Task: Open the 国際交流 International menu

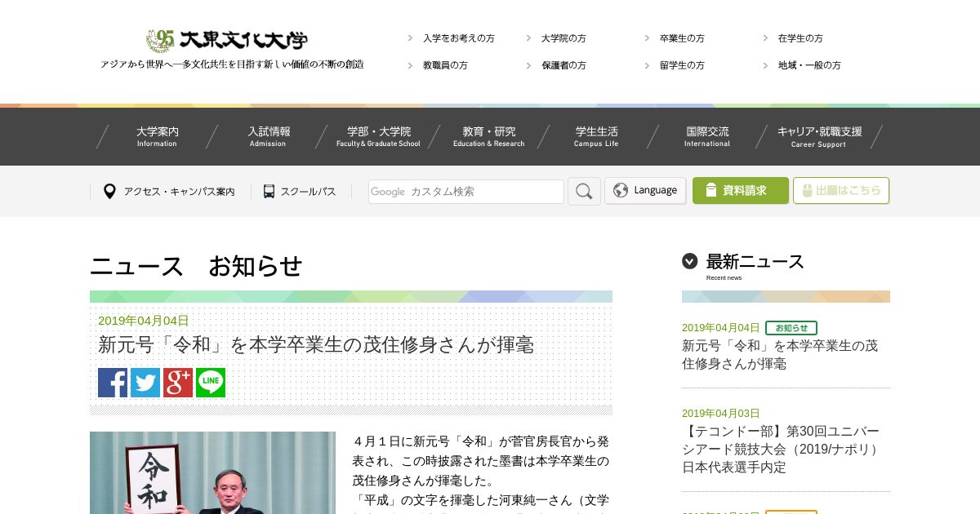Action: coord(707,136)
